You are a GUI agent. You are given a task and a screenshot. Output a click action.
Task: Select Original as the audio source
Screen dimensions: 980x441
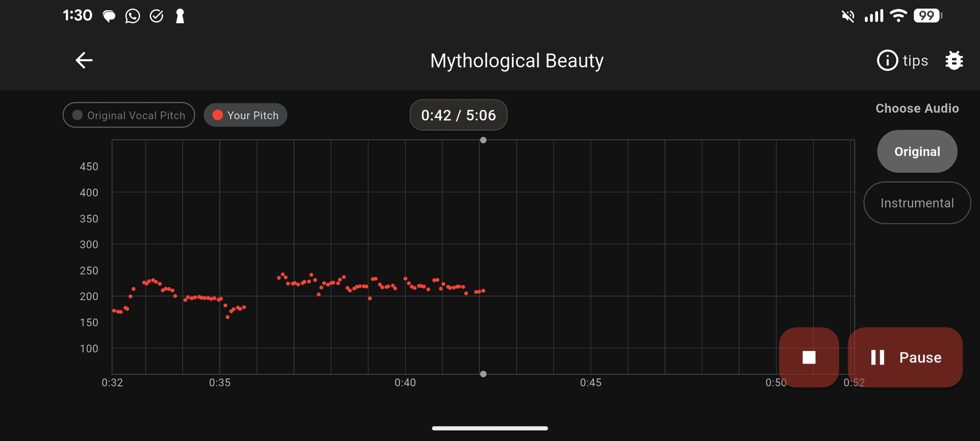(x=917, y=152)
